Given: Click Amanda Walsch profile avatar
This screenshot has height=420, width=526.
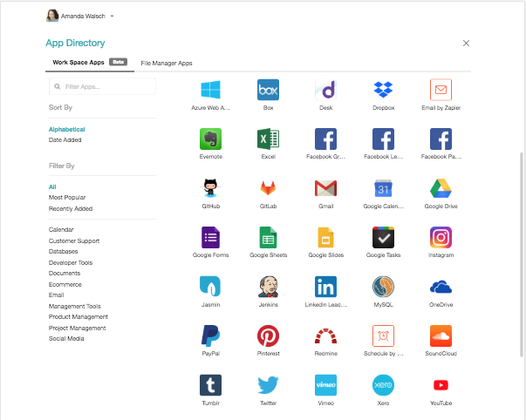Looking at the screenshot, I should tap(52, 16).
